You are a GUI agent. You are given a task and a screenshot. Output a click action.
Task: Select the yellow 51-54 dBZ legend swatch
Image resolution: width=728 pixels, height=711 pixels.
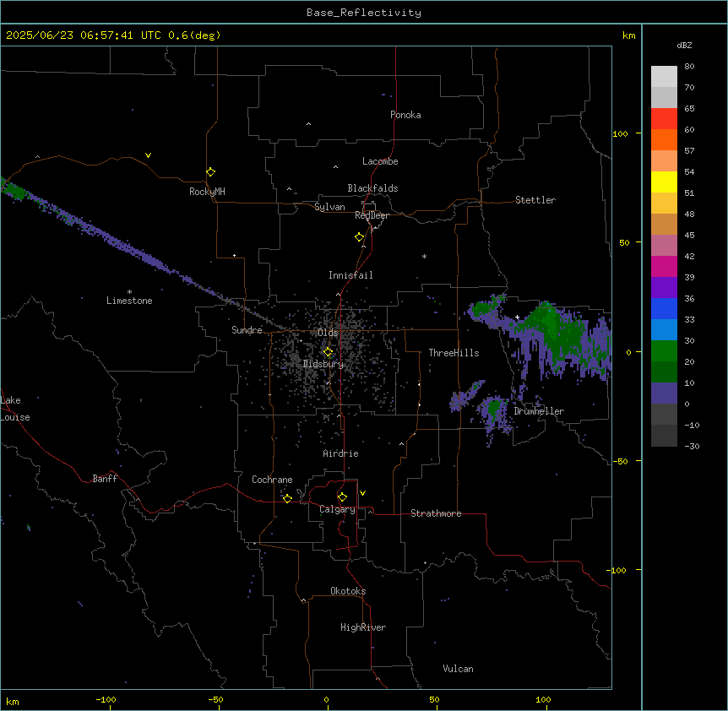coord(664,182)
